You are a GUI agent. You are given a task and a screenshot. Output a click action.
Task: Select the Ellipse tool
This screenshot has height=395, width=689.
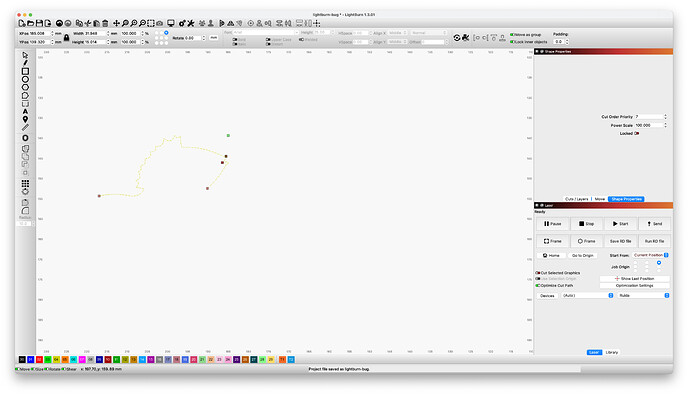[x=25, y=79]
